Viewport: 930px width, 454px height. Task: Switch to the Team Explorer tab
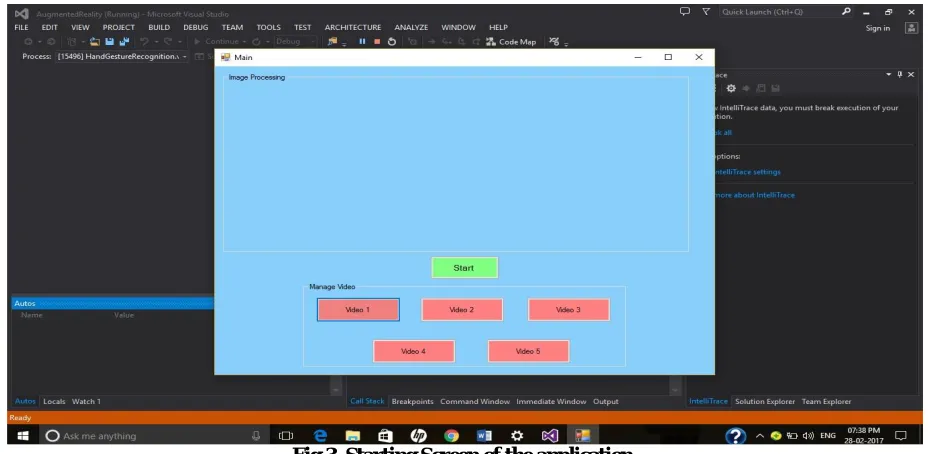826,401
